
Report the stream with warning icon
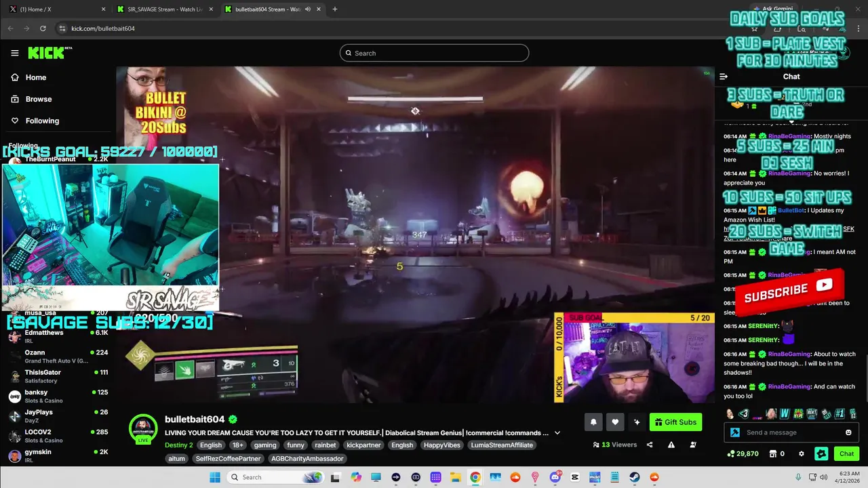coord(671,445)
